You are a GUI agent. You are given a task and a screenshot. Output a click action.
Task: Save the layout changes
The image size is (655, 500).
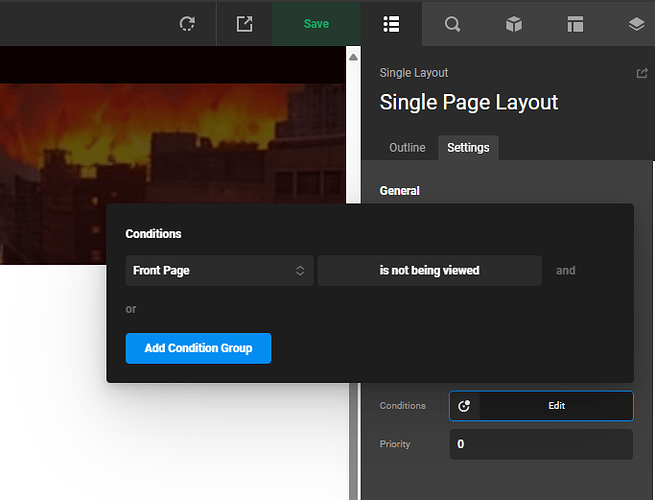pos(316,24)
